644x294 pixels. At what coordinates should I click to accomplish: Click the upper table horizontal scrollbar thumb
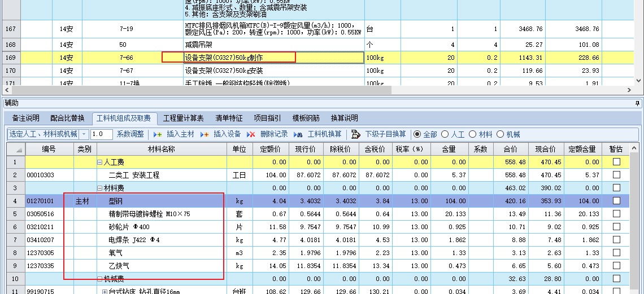(202, 90)
